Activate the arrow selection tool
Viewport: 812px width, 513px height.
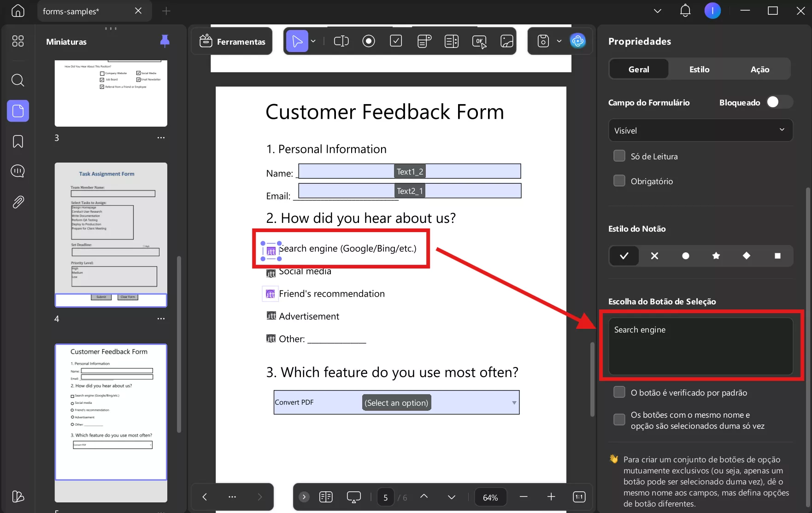click(x=297, y=41)
